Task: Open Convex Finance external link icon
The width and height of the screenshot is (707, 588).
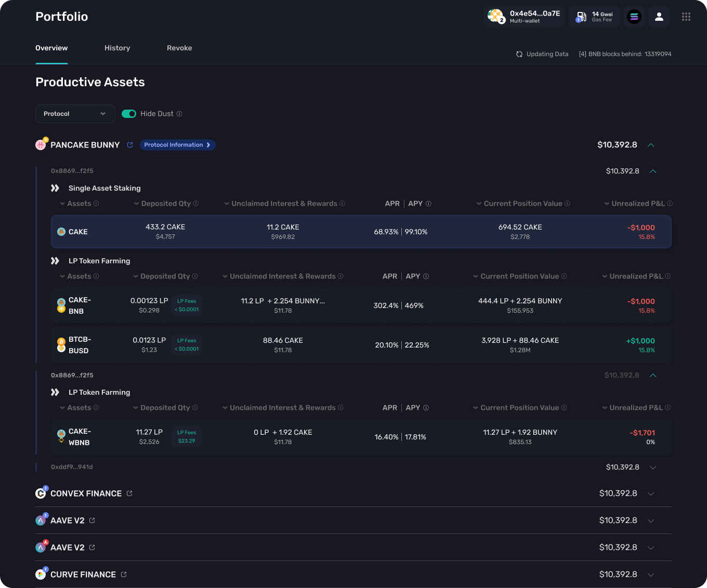Action: (x=129, y=493)
